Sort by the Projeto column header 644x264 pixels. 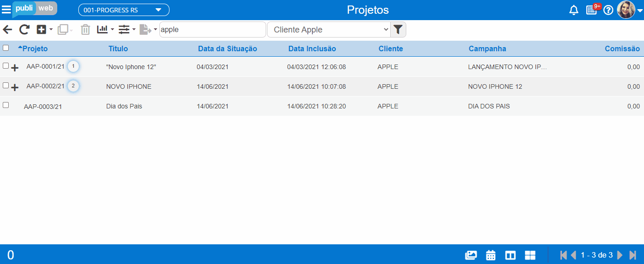click(35, 49)
